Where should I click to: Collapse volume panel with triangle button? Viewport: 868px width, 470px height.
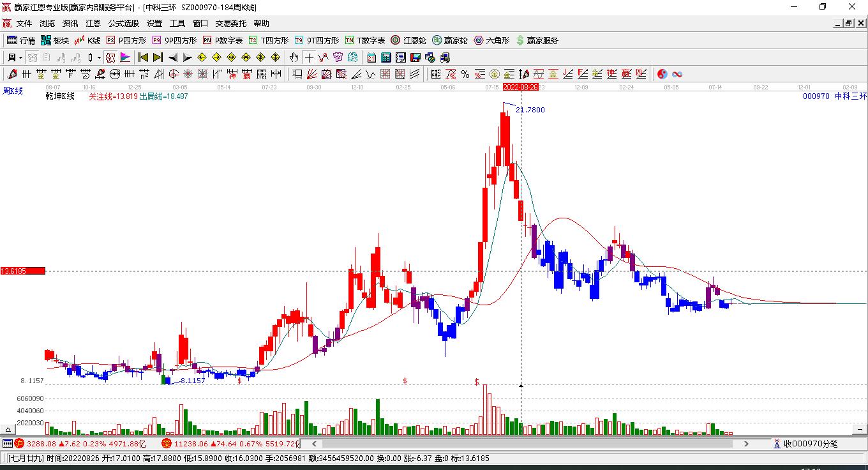tap(9, 430)
